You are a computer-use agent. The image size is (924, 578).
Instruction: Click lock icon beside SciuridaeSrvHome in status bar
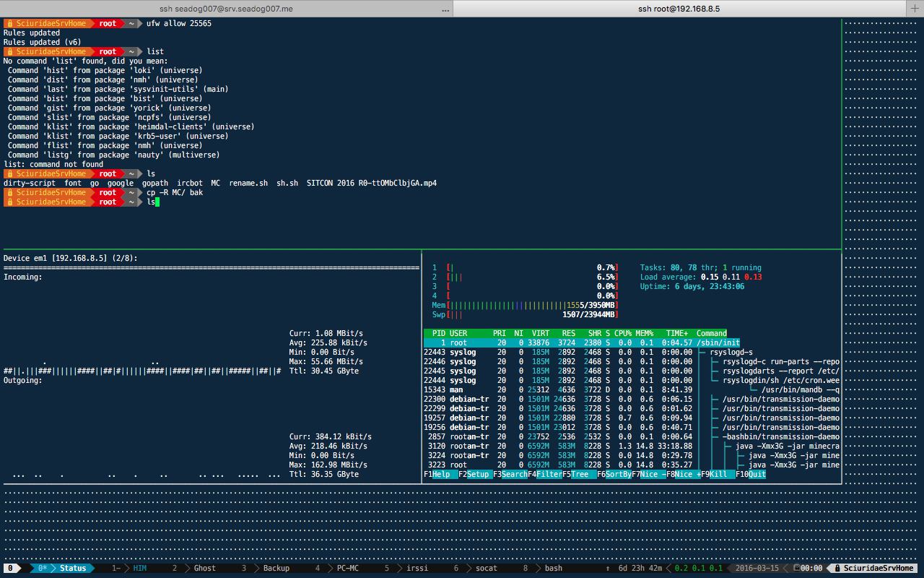[836, 569]
